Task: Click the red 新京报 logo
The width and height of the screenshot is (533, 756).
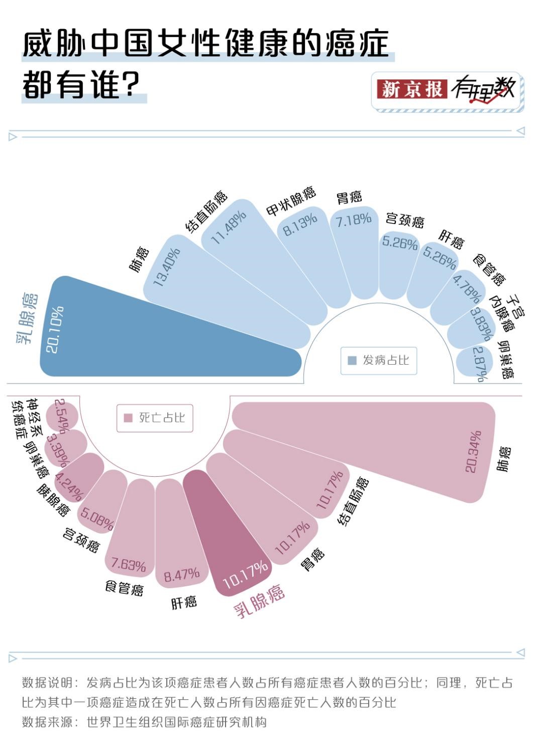Action: [411, 89]
